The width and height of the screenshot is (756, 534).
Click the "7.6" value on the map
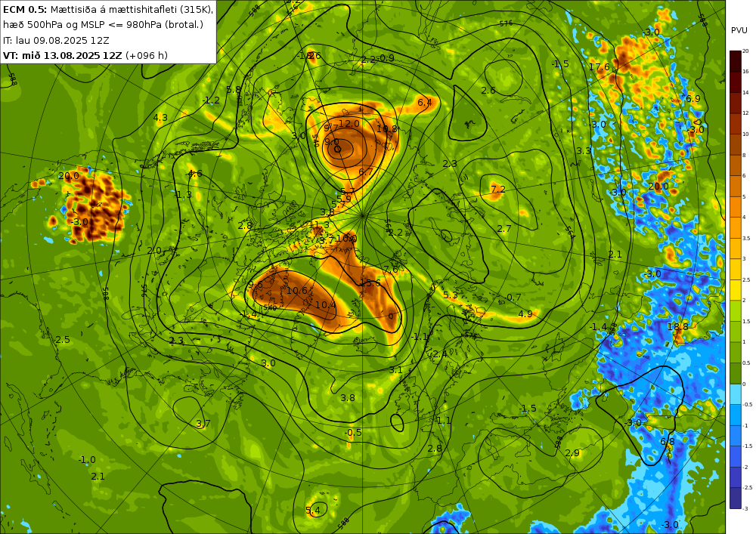pyautogui.click(x=391, y=270)
